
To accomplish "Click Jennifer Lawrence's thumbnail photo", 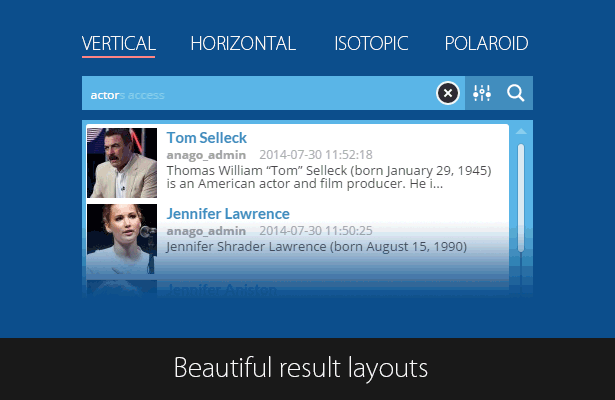I will pyautogui.click(x=122, y=239).
